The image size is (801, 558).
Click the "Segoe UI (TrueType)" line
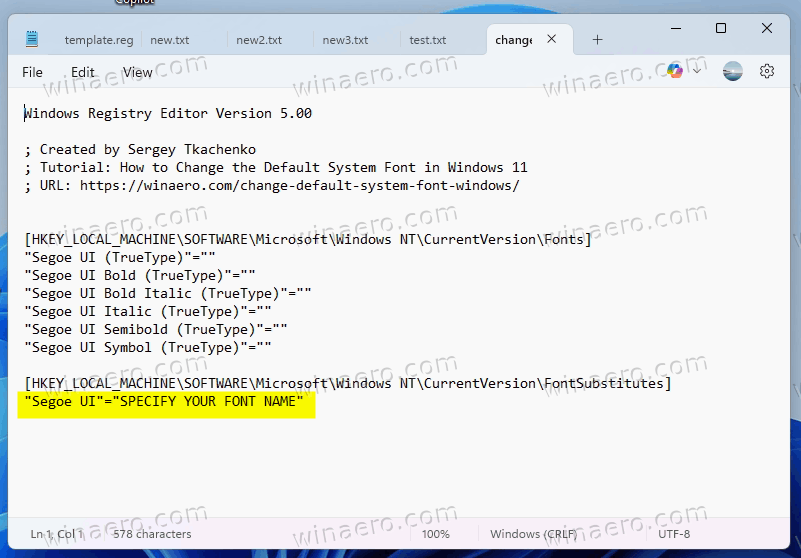coord(120,257)
